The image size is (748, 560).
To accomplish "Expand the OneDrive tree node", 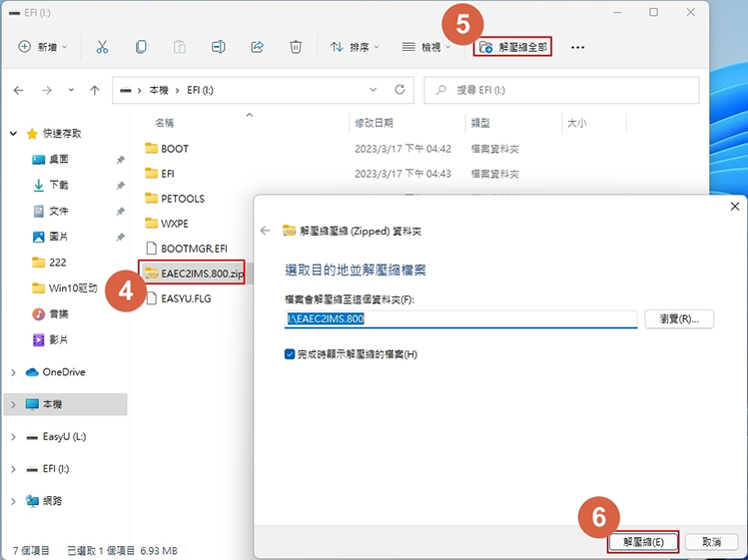I will (13, 372).
